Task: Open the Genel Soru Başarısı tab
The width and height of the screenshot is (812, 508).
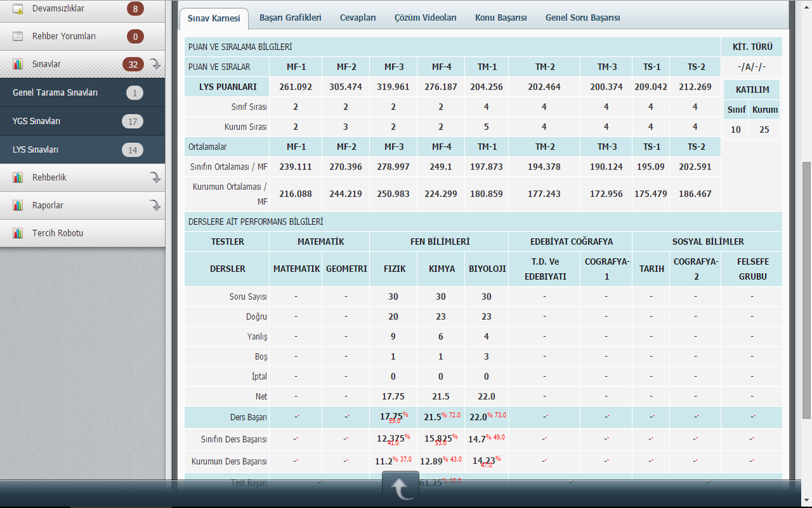Action: (x=583, y=18)
